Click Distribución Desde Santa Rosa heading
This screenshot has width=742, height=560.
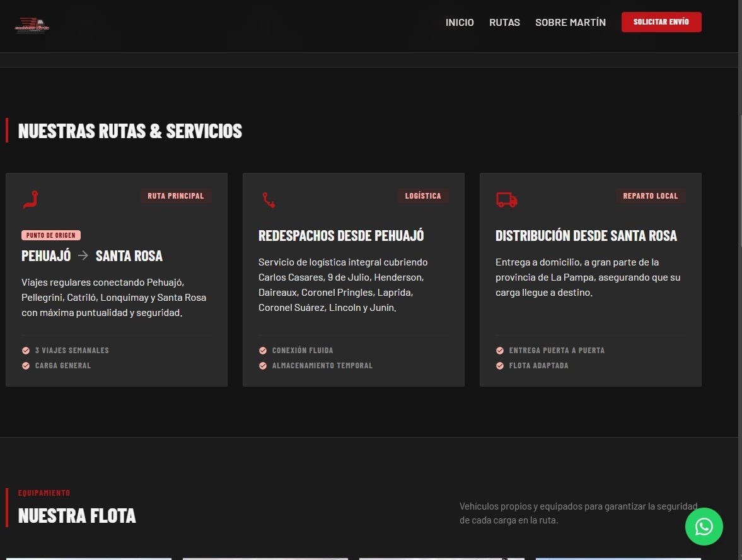click(586, 236)
